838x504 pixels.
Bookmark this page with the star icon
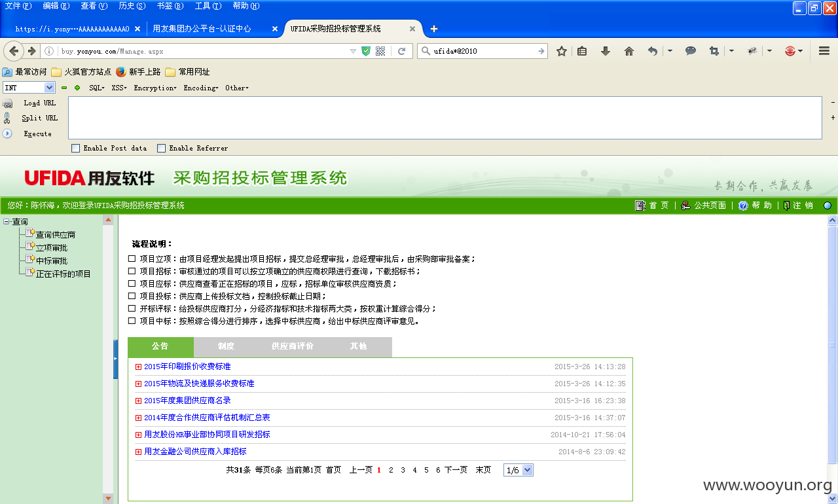(562, 51)
